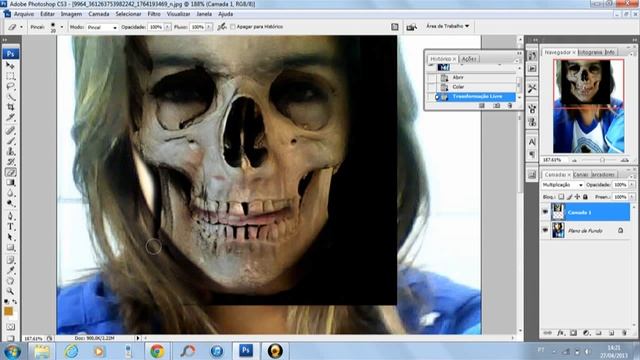Select the Type tool

click(10, 227)
